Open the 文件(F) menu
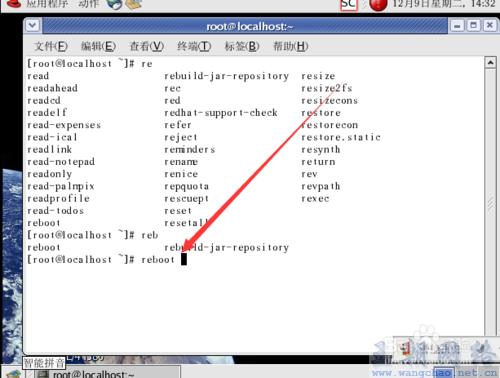Image resolution: width=500 pixels, height=378 pixels. point(51,46)
